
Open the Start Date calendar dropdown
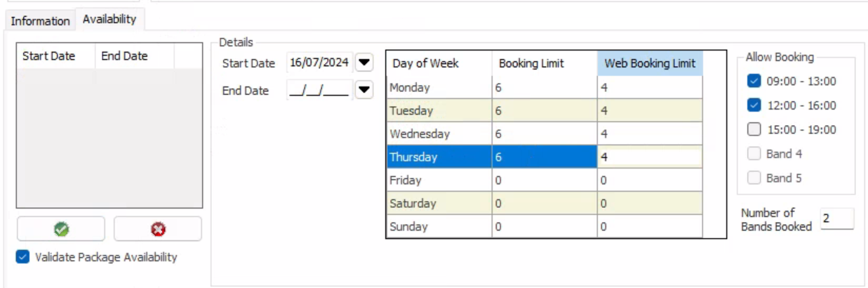click(363, 63)
